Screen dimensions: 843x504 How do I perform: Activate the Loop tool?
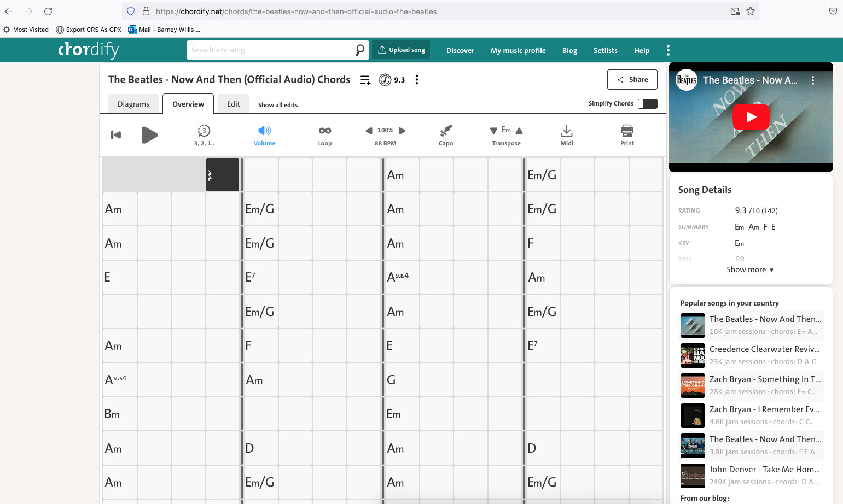pos(325,135)
